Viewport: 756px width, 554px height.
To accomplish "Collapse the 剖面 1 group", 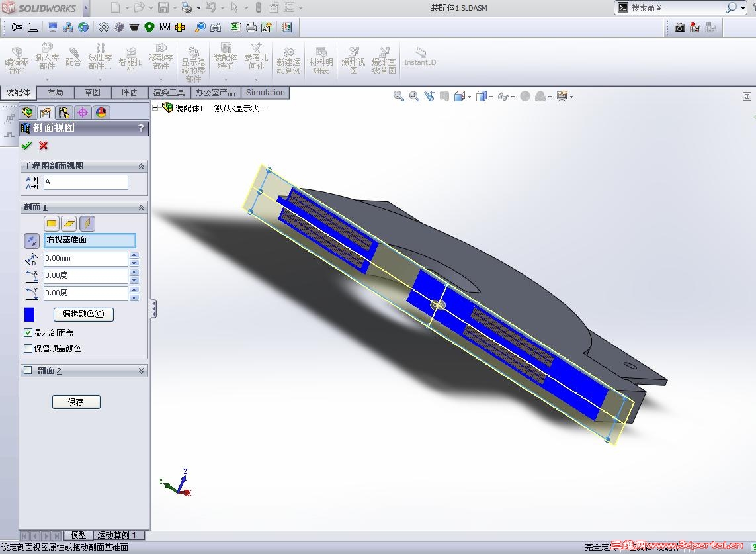I will click(x=142, y=208).
